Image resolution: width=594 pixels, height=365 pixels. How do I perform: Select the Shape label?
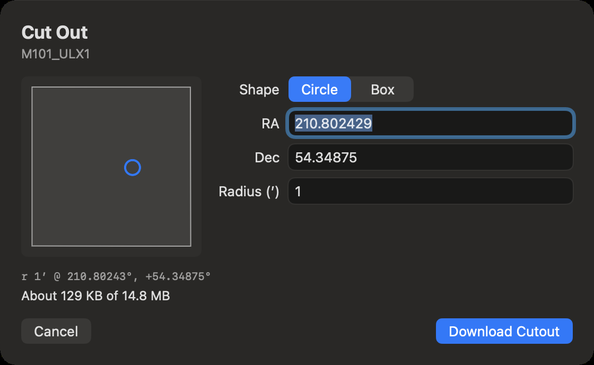[259, 90]
